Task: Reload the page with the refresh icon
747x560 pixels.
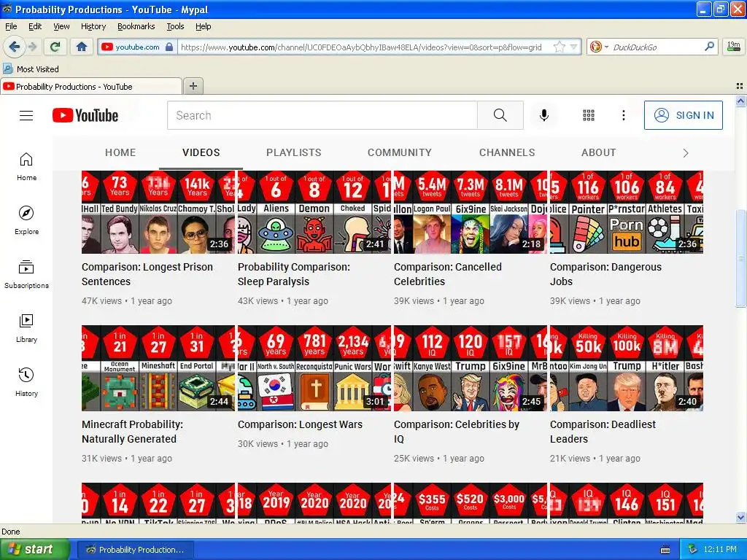Action: 55,47
